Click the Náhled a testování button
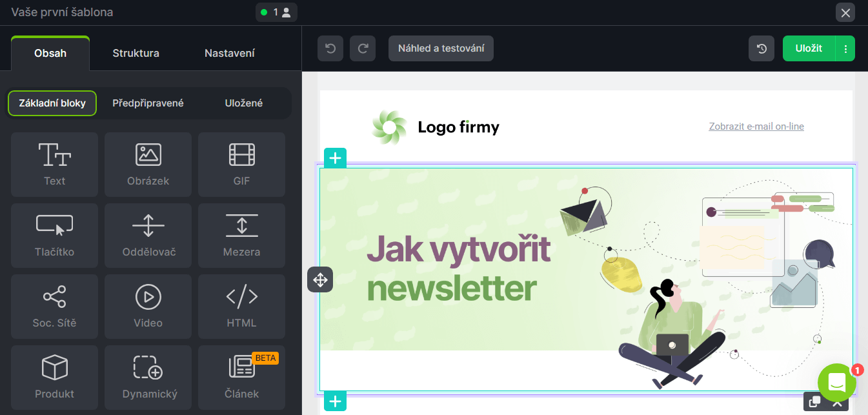868x415 pixels. click(x=441, y=48)
